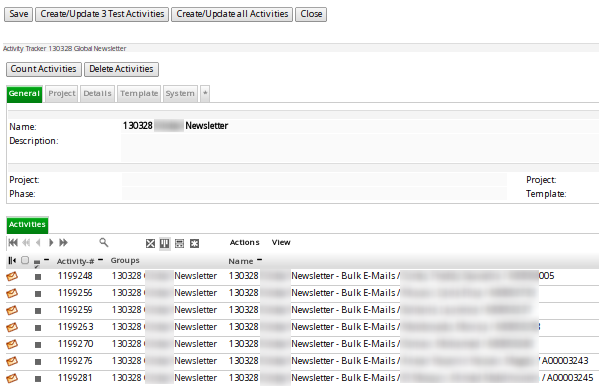Click status square of activity 1199256
Viewport: 599px width, 386px height.
38,294
